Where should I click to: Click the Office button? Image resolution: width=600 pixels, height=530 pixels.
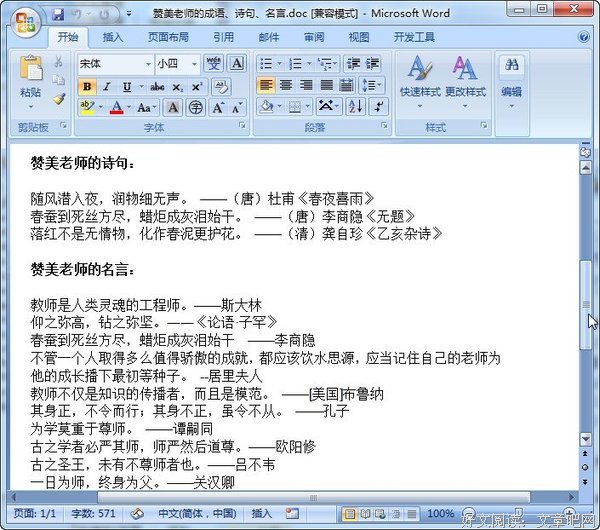click(x=27, y=18)
